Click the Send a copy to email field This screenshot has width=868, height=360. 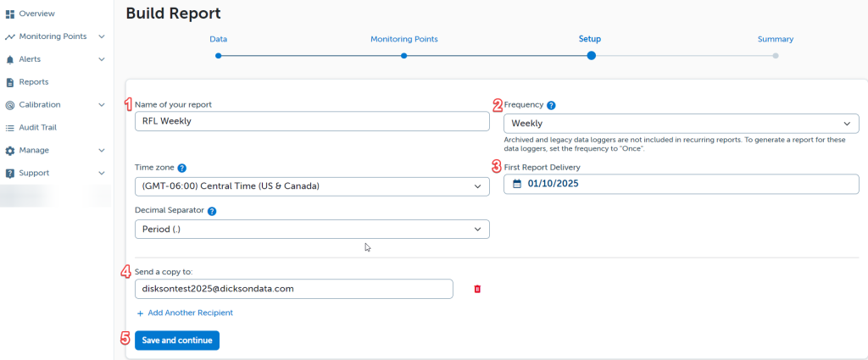293,289
